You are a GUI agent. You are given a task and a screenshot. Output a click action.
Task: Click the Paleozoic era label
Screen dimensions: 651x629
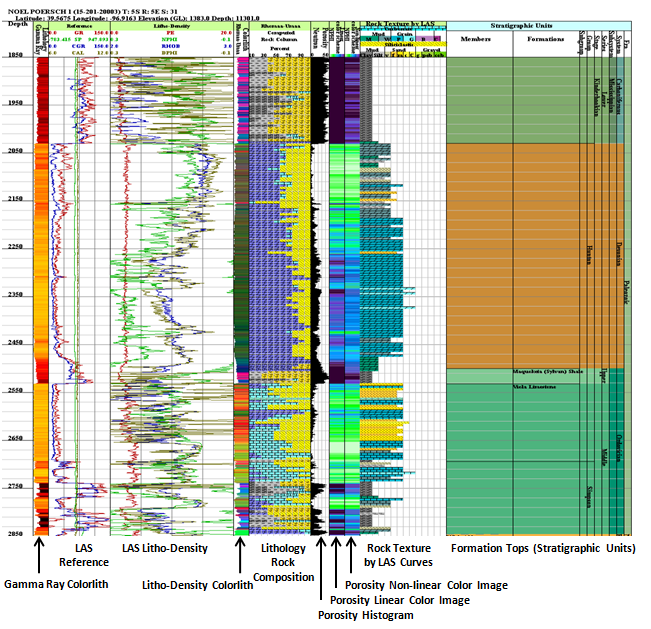[627, 292]
